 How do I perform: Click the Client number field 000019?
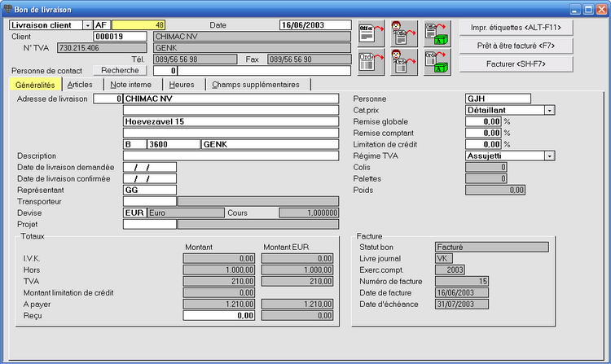(120, 37)
